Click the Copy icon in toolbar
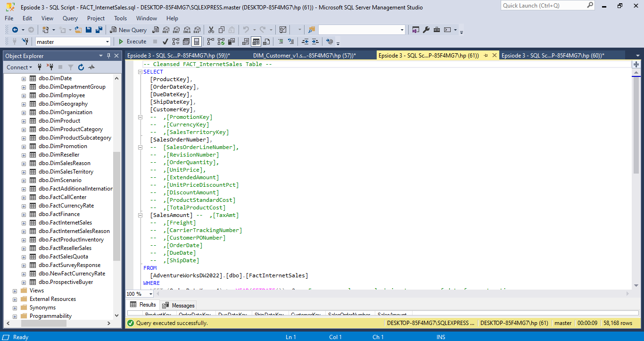 [x=221, y=30]
